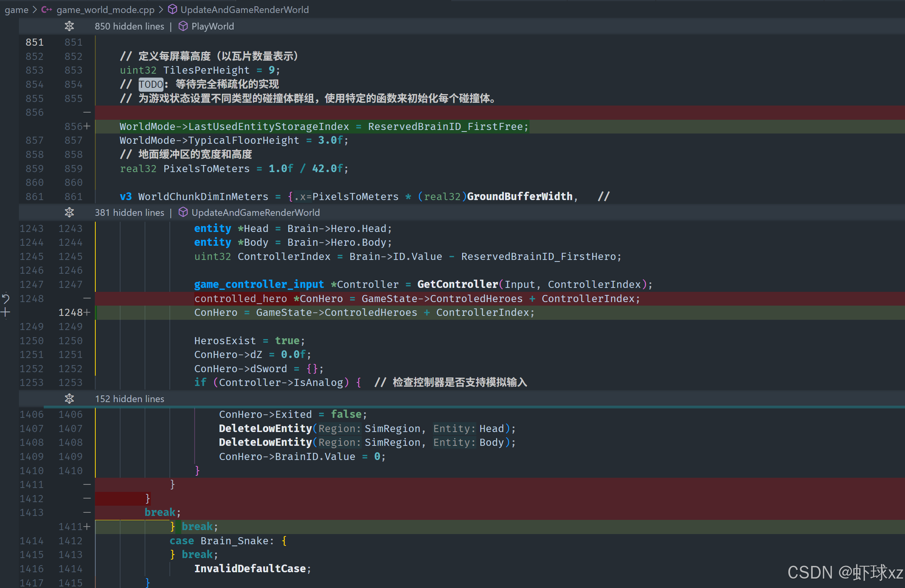Click cube symbol icon next to PlayWorld
Image resolution: width=905 pixels, height=588 pixels.
[183, 26]
